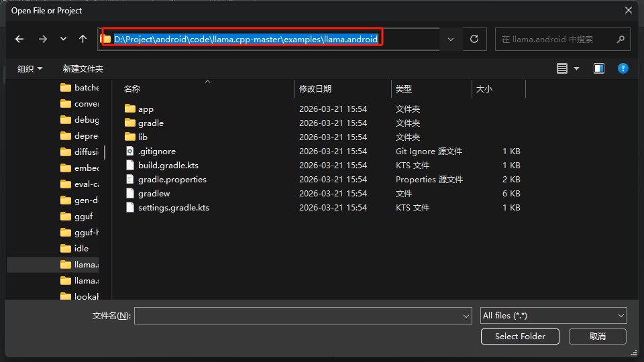Select debug folder in navigation tree
This screenshot has height=362, width=644.
coord(79,120)
